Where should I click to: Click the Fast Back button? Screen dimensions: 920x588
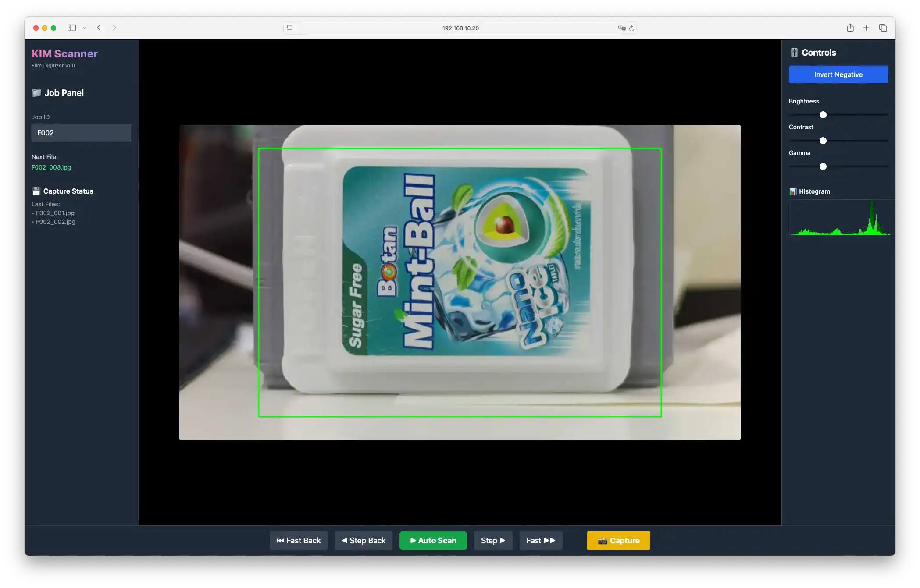click(x=298, y=540)
